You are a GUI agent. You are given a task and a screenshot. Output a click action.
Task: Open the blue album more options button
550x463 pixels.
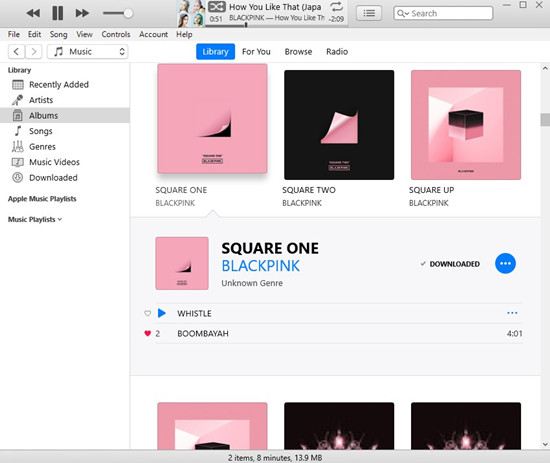505,263
